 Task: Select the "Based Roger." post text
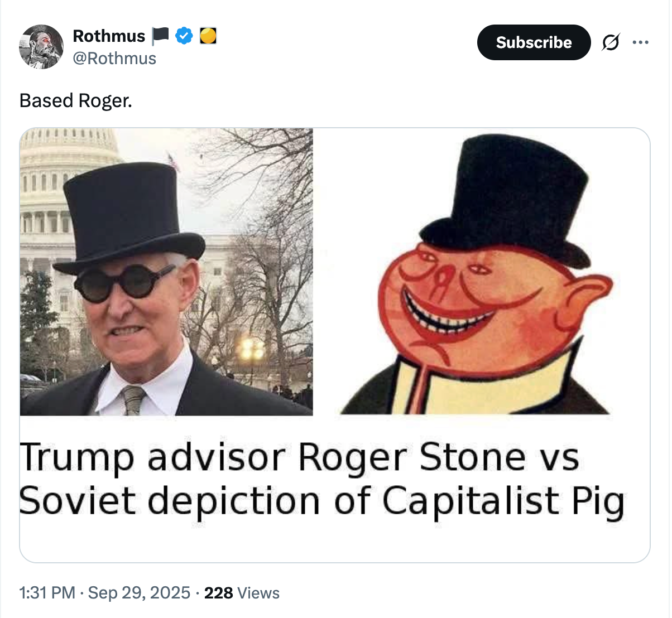[76, 101]
